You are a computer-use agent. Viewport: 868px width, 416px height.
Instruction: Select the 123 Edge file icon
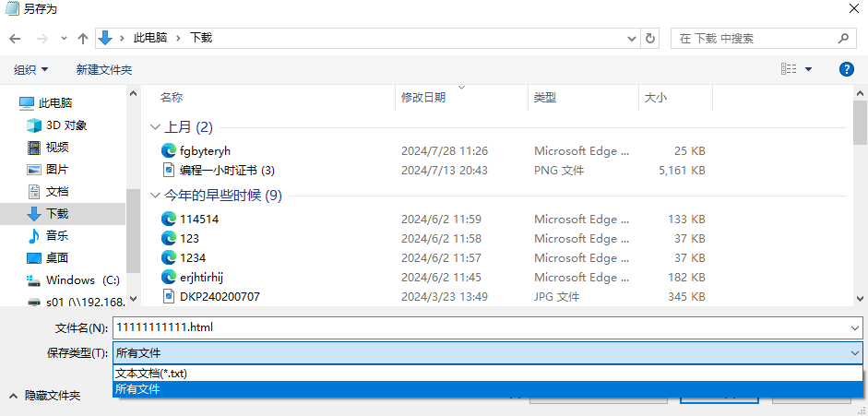[x=168, y=238]
